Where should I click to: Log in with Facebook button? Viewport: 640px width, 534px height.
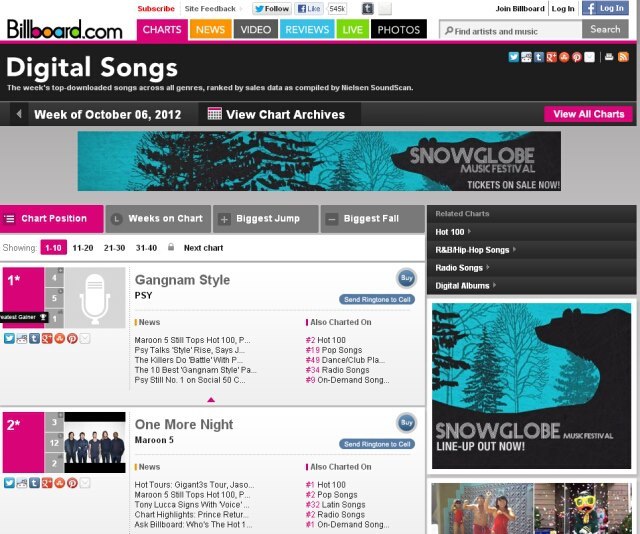tap(605, 8)
